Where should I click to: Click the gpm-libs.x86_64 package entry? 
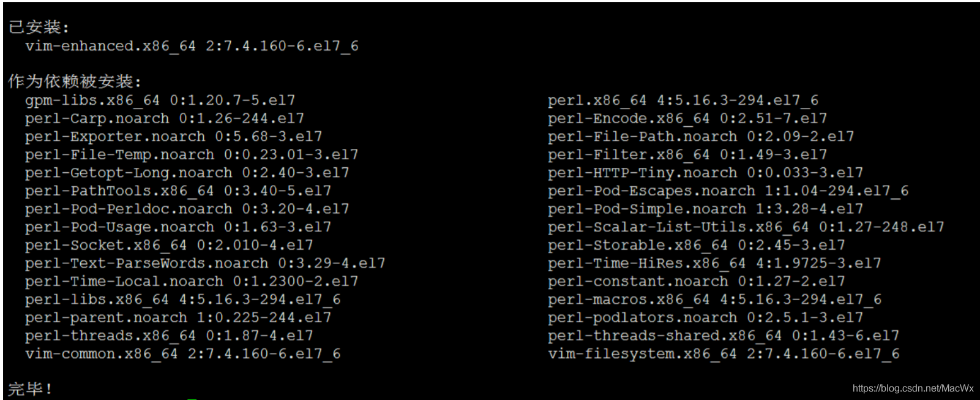pyautogui.click(x=160, y=100)
